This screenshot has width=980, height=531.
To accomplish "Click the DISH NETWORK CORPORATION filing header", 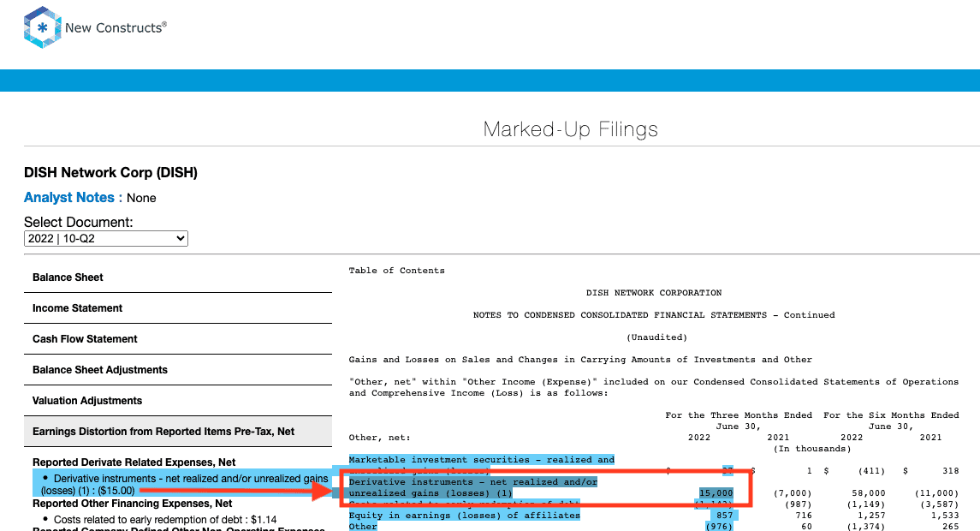I will [654, 293].
